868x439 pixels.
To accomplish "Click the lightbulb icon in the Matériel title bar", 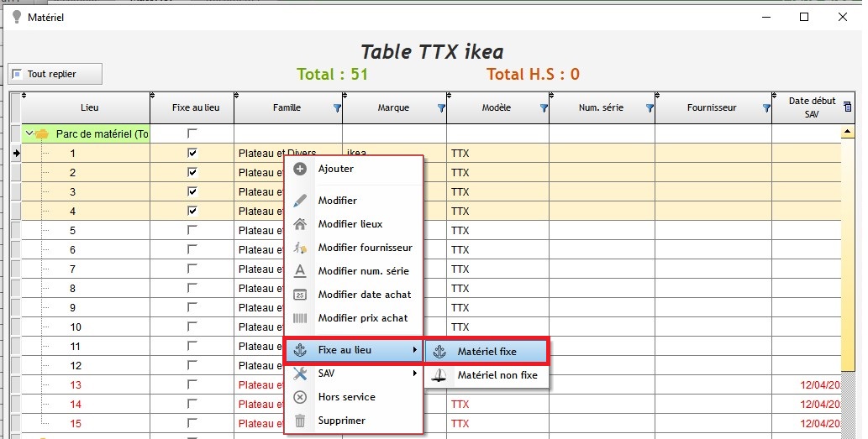I will (x=17, y=17).
